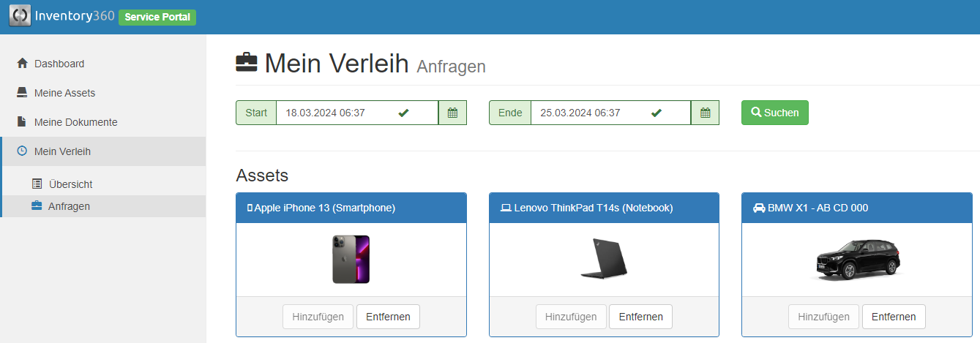Screen dimensions: 980x343
Task: Click the Lenovo ThinkPad T14s card header
Action: point(604,208)
